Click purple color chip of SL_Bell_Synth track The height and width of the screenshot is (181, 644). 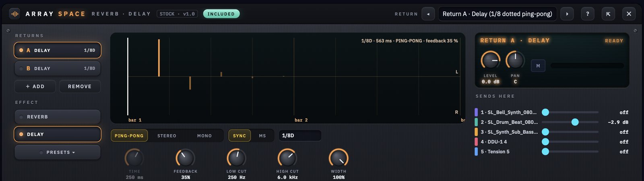click(476, 112)
